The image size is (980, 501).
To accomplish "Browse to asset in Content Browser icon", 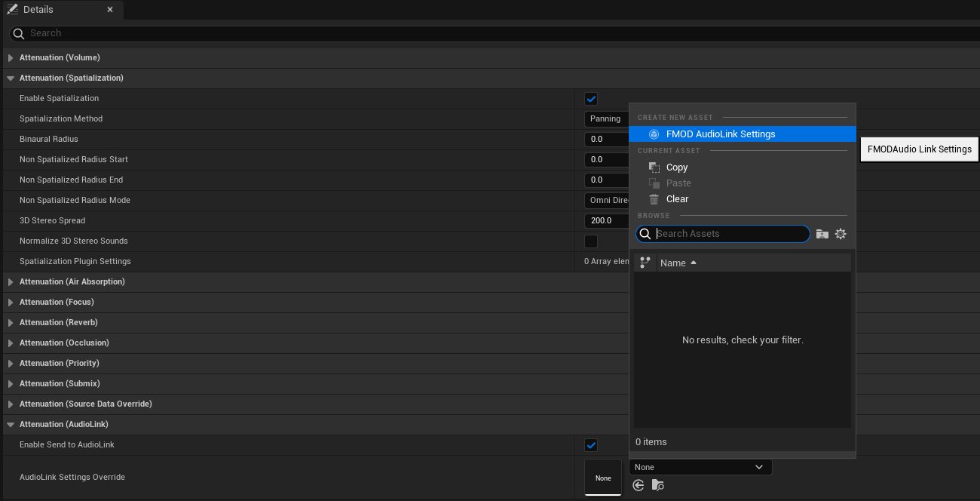I will 658,485.
